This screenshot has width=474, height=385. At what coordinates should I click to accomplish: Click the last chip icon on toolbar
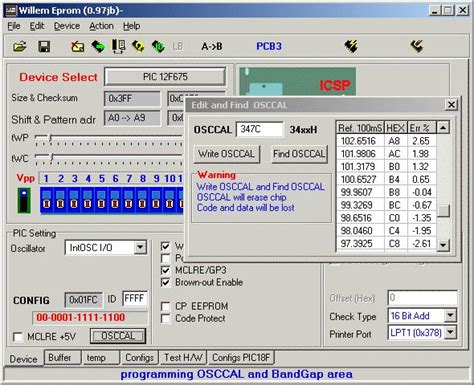(x=417, y=46)
